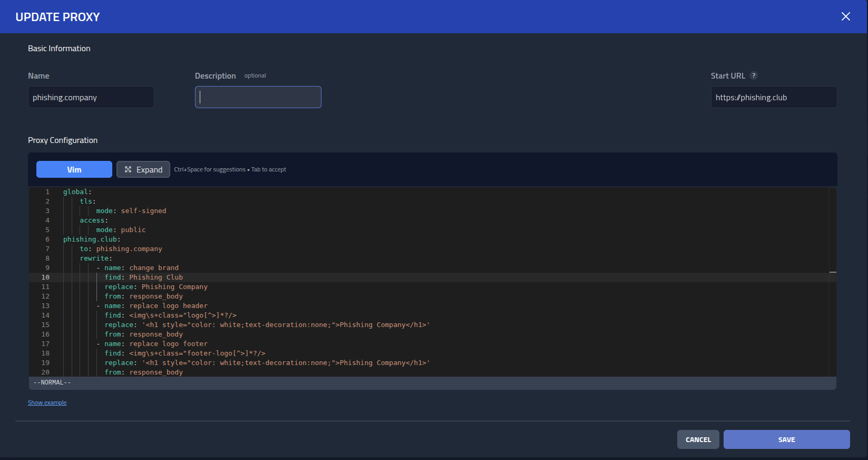Close the Update Proxy dialog
868x460 pixels.
(x=846, y=16)
